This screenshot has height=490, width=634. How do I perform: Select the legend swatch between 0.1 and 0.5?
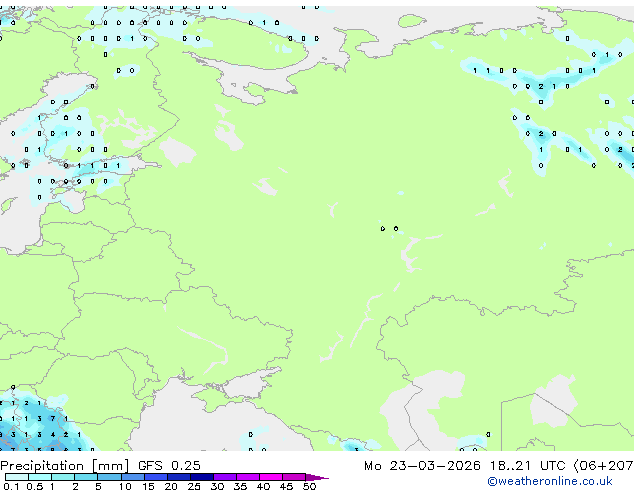pyautogui.click(x=17, y=477)
